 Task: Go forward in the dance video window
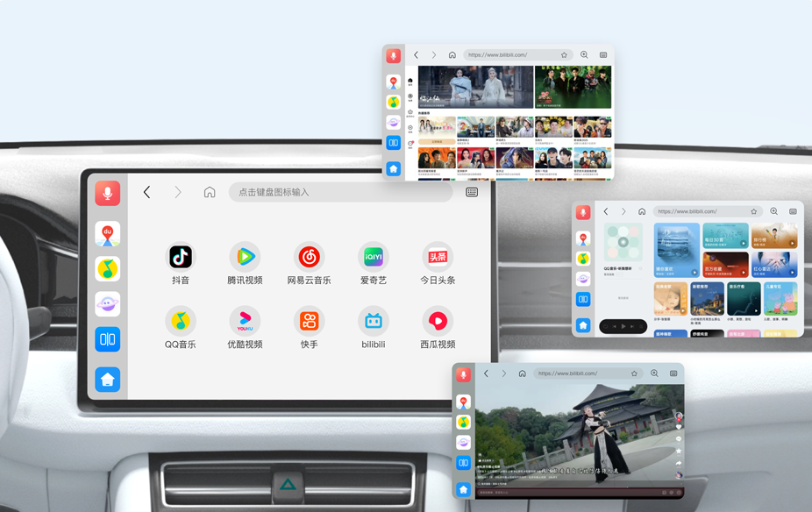click(x=504, y=373)
